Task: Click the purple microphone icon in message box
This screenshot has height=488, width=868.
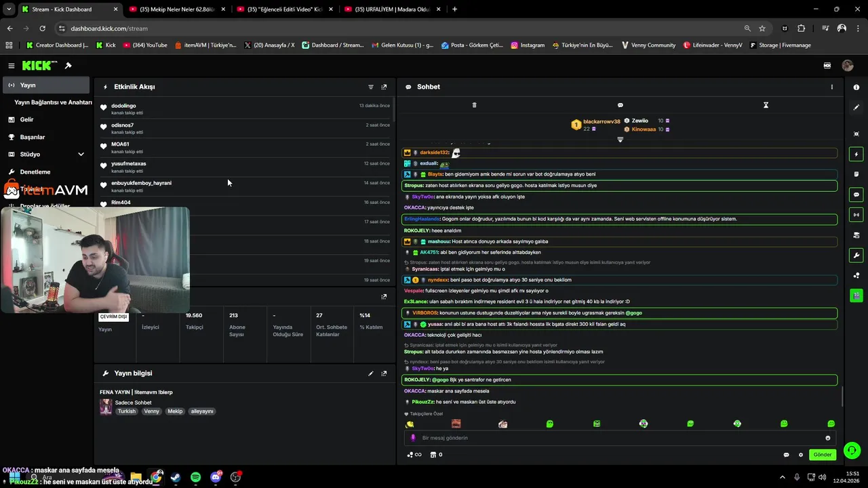Action: click(413, 438)
